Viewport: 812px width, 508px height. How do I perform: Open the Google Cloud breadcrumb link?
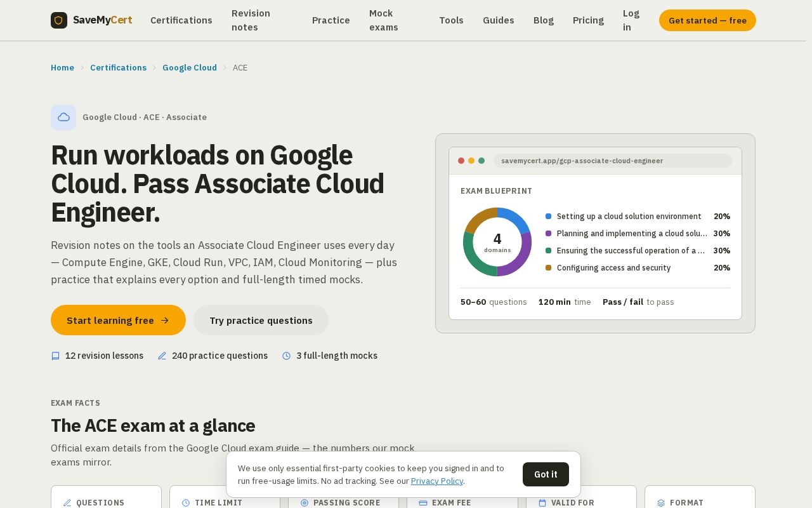(x=190, y=68)
